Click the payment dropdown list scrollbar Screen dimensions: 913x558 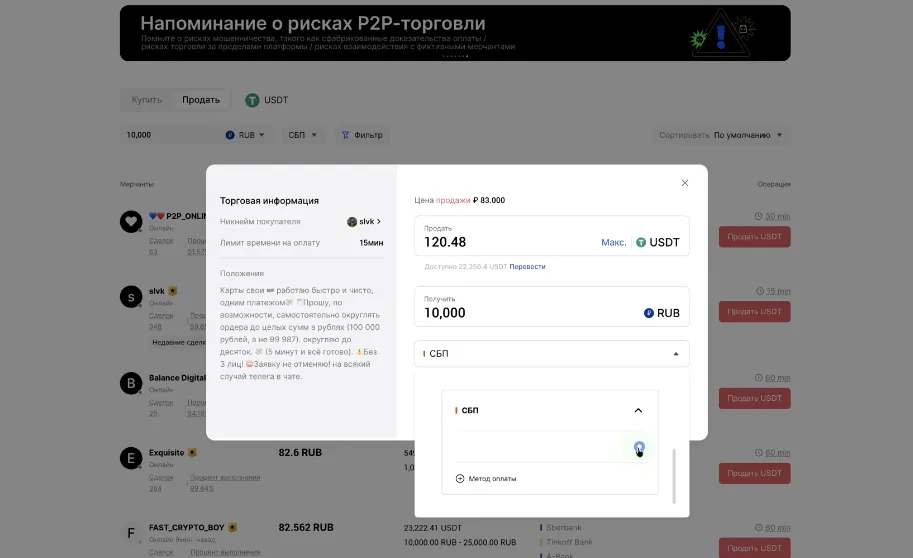pos(674,476)
